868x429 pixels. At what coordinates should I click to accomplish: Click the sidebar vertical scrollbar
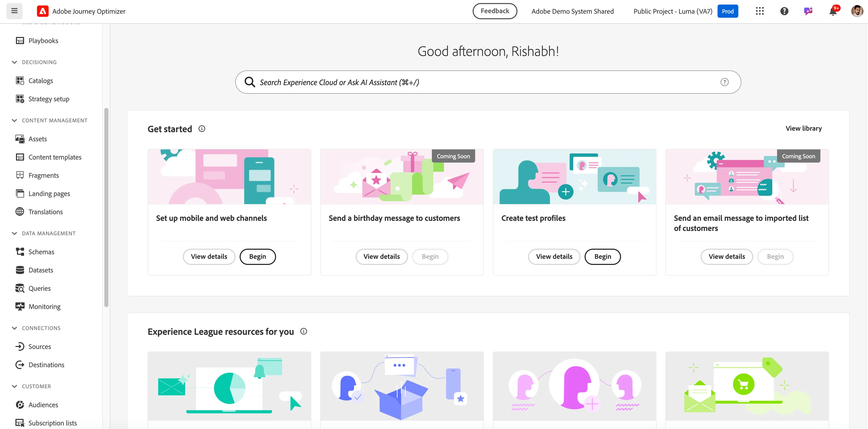click(106, 207)
